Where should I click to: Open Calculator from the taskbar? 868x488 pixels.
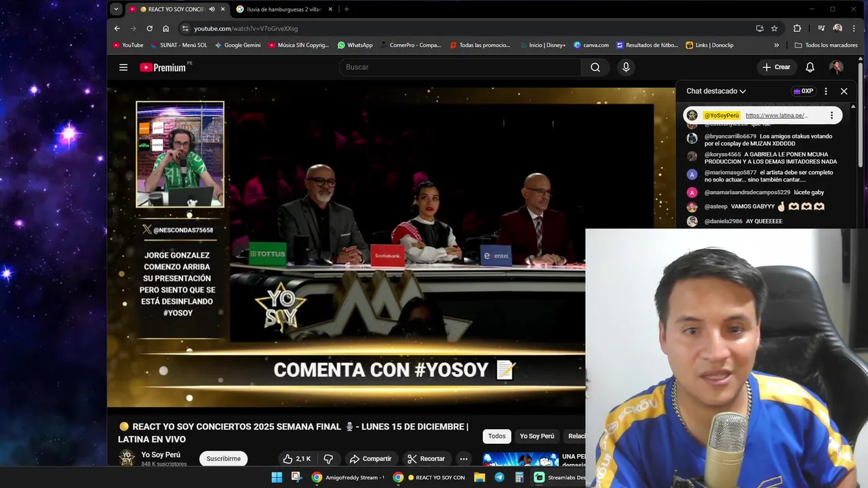[519, 477]
